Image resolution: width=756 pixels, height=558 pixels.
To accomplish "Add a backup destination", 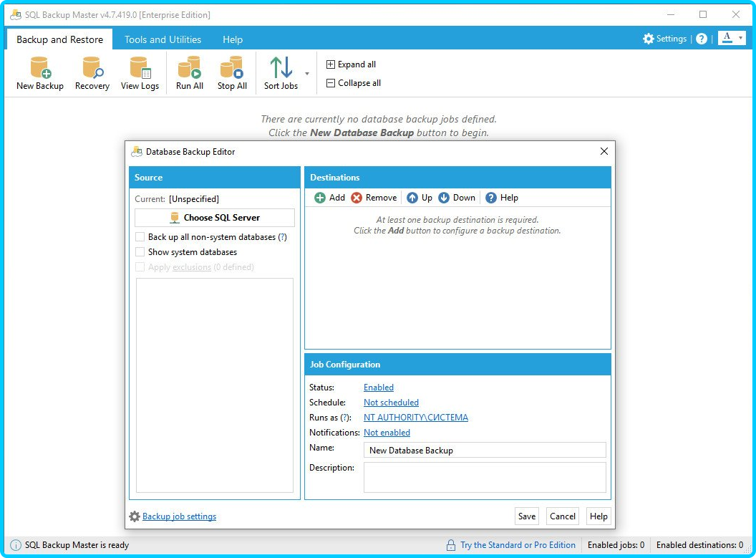I will click(330, 198).
